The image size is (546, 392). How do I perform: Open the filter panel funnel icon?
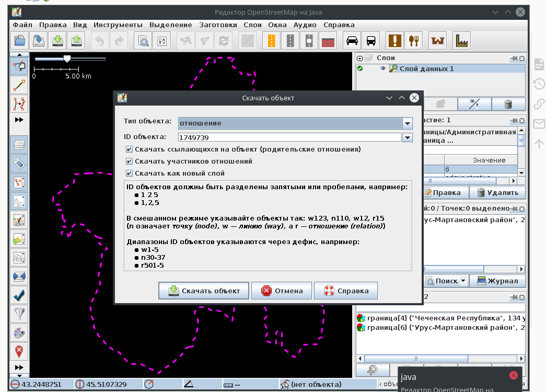point(19,314)
